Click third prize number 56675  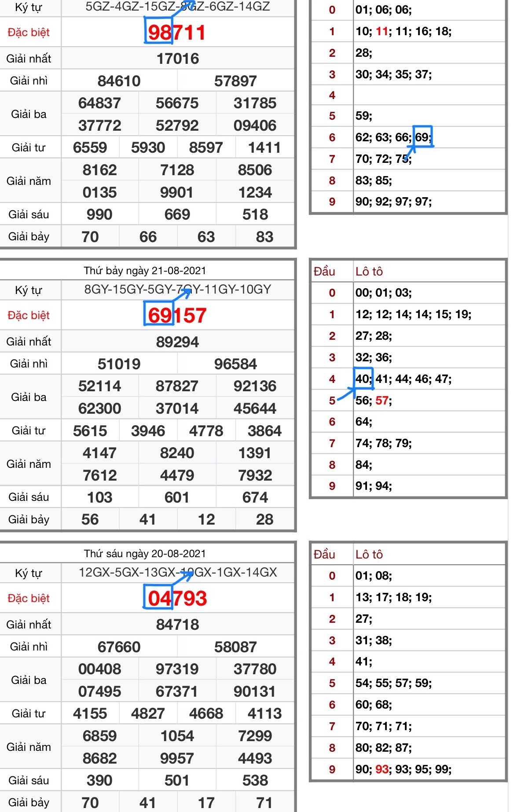coord(177,103)
